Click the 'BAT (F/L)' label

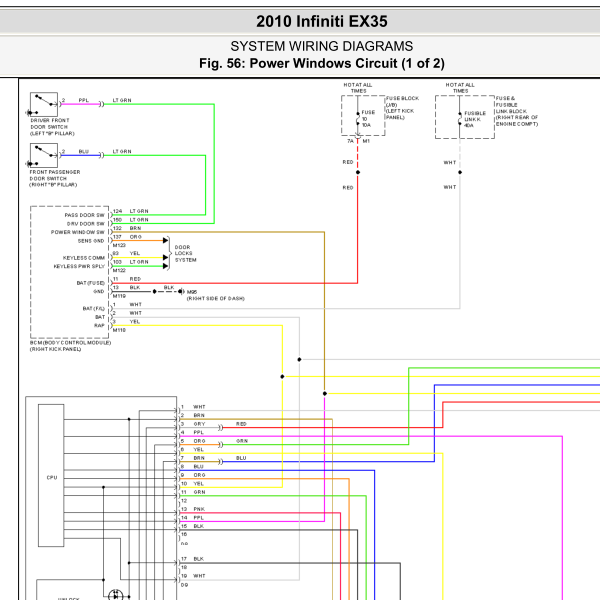click(x=93, y=308)
